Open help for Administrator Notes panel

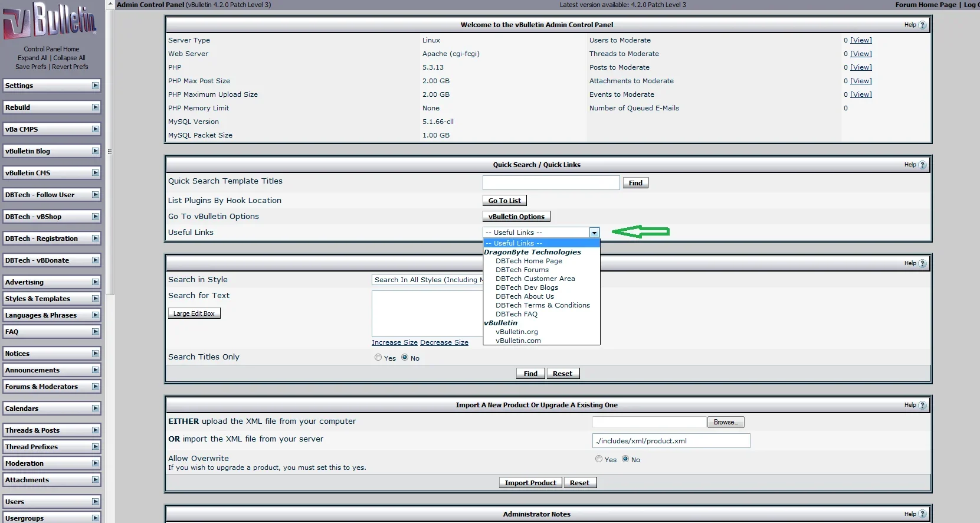[922, 514]
